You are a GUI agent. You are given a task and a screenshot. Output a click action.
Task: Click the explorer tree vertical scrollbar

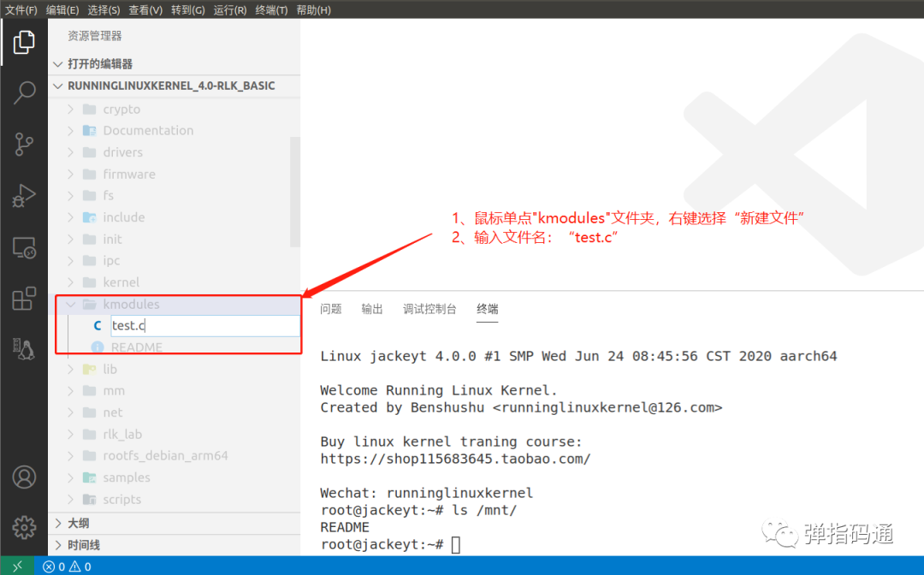(x=295, y=192)
